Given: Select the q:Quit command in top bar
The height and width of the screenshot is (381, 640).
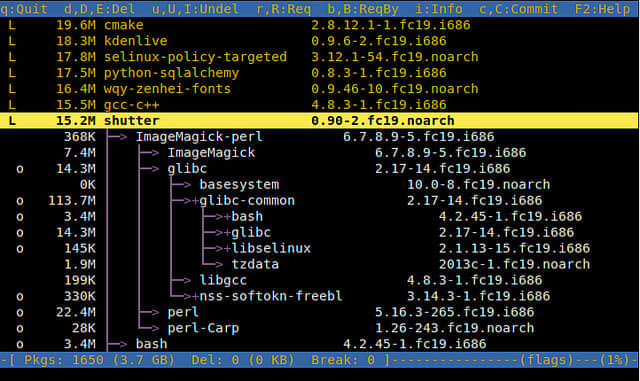Looking at the screenshot, I should 24,9.
